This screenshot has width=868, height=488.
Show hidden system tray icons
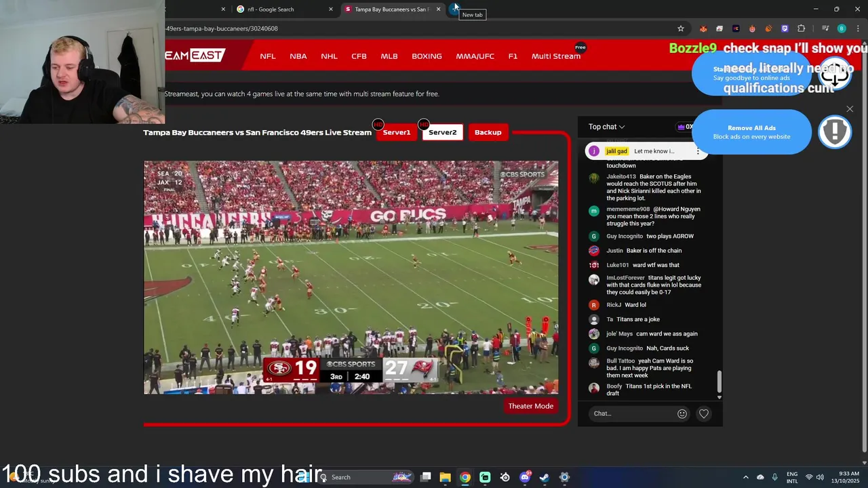coord(745,477)
